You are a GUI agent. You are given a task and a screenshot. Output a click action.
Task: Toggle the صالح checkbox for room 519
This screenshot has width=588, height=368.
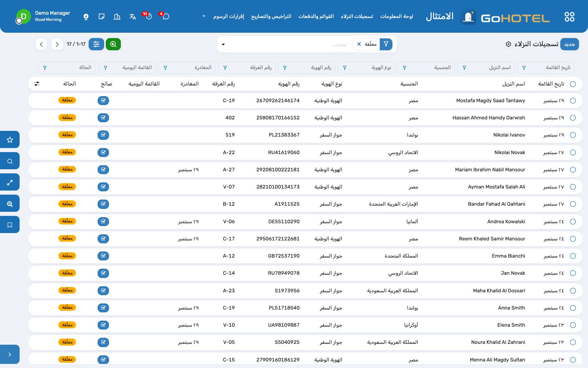(103, 135)
